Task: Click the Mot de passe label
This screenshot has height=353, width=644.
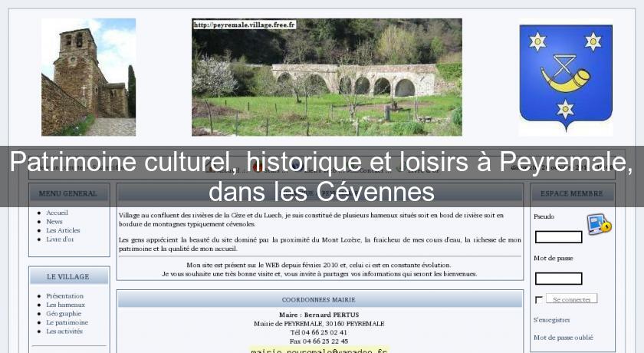Action: [x=554, y=258]
